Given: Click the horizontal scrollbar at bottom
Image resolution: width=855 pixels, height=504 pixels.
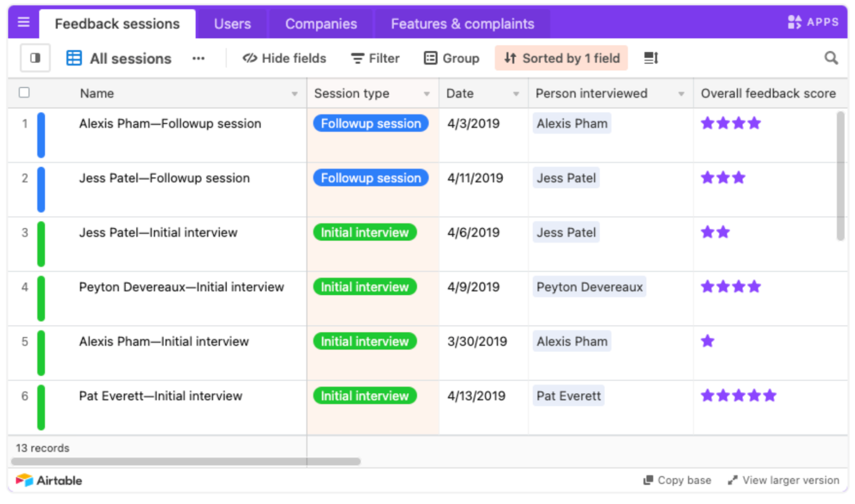Looking at the screenshot, I should click(186, 461).
